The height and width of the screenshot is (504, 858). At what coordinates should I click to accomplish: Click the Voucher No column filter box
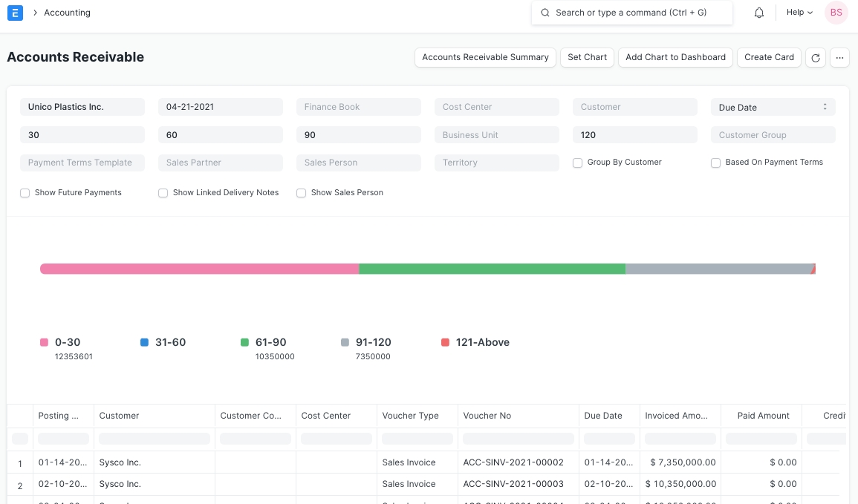point(518,439)
